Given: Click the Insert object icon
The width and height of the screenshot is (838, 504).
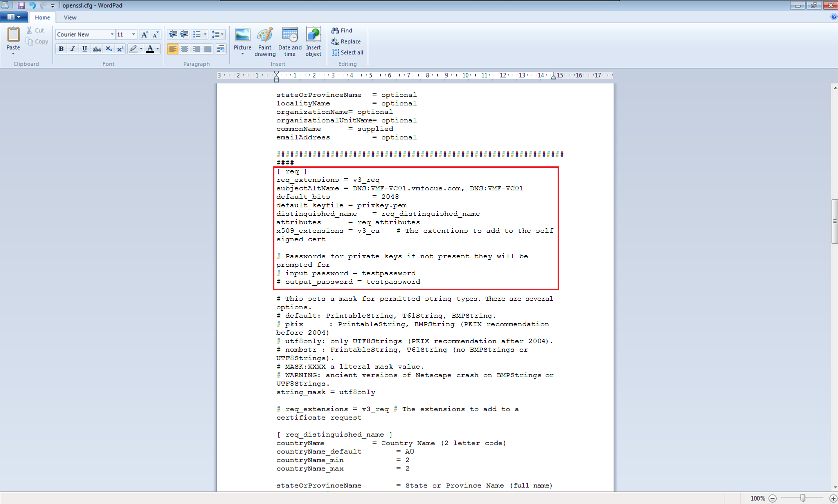Looking at the screenshot, I should click(x=313, y=42).
